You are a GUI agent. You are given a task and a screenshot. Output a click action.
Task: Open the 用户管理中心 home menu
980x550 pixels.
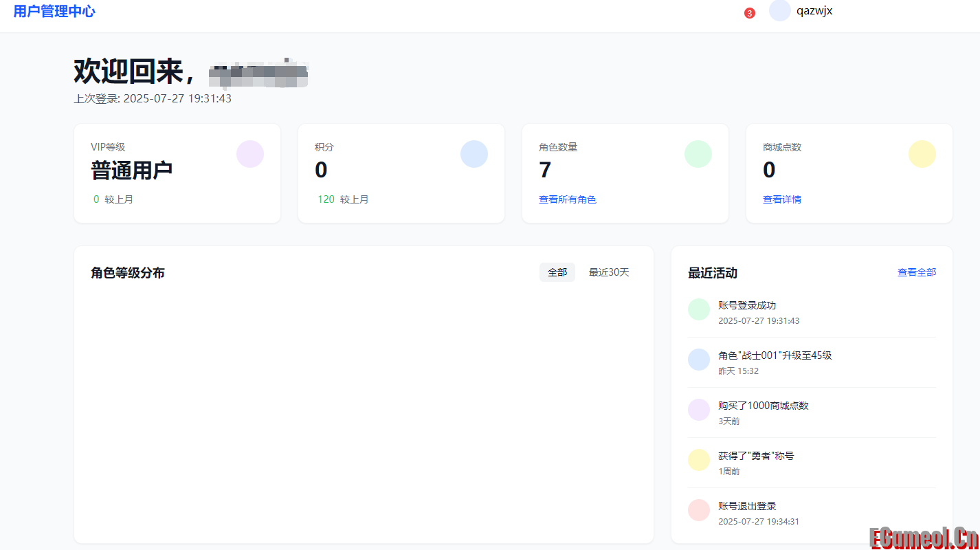click(x=56, y=11)
